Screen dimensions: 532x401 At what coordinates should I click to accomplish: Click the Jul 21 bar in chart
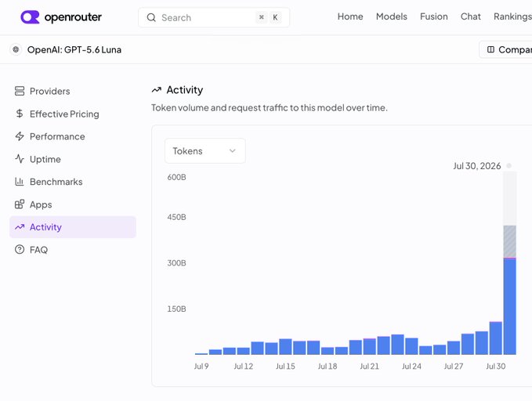[370, 347]
